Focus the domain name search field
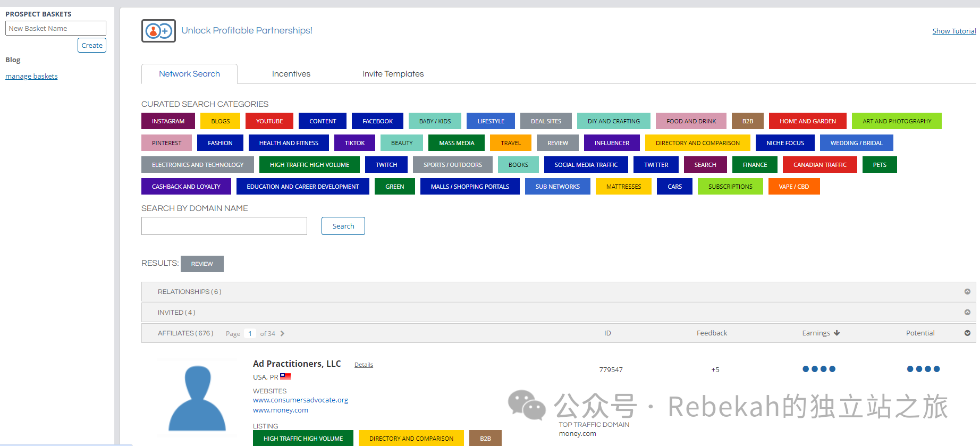 pyautogui.click(x=224, y=226)
